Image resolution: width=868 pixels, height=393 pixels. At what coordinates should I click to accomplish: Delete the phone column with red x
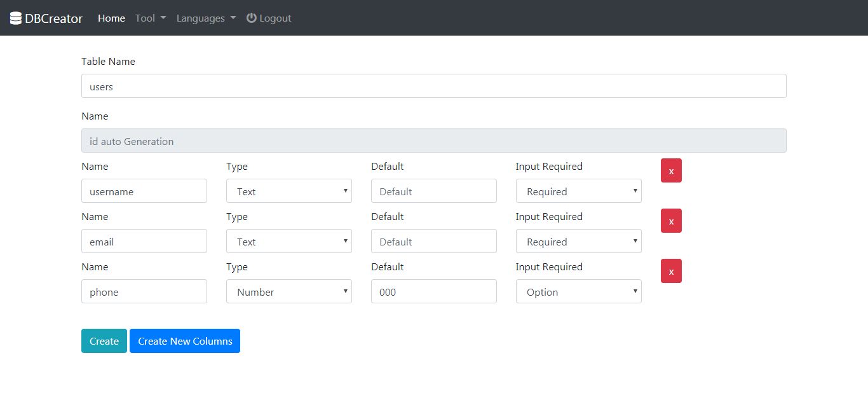(x=671, y=271)
